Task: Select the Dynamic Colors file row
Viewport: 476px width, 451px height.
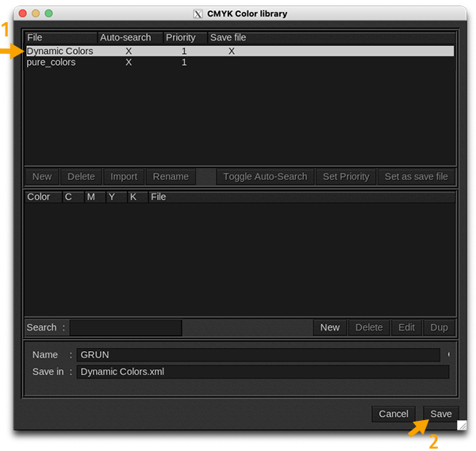Action: coord(240,51)
